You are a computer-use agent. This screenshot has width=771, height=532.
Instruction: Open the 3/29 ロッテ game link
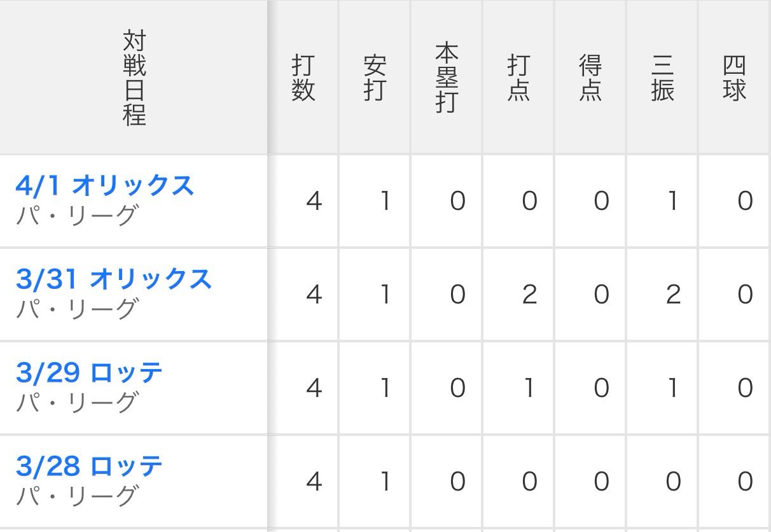(x=89, y=373)
